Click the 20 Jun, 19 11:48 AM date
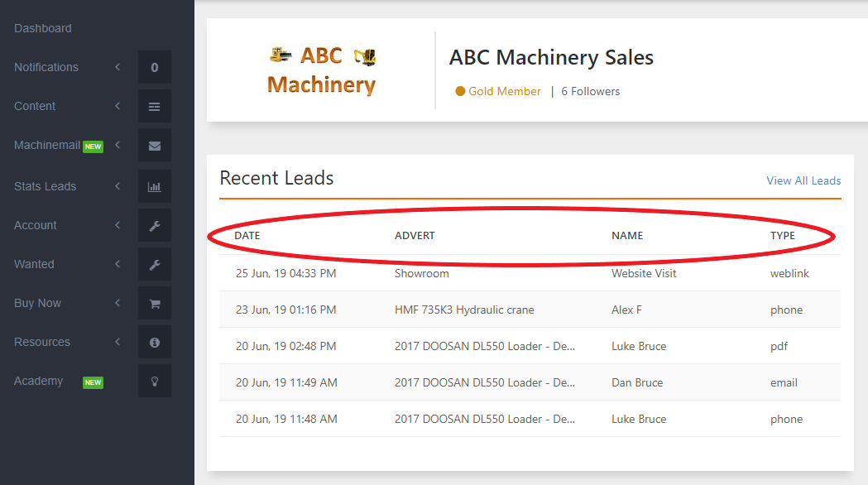The width and height of the screenshot is (868, 485). coord(286,419)
